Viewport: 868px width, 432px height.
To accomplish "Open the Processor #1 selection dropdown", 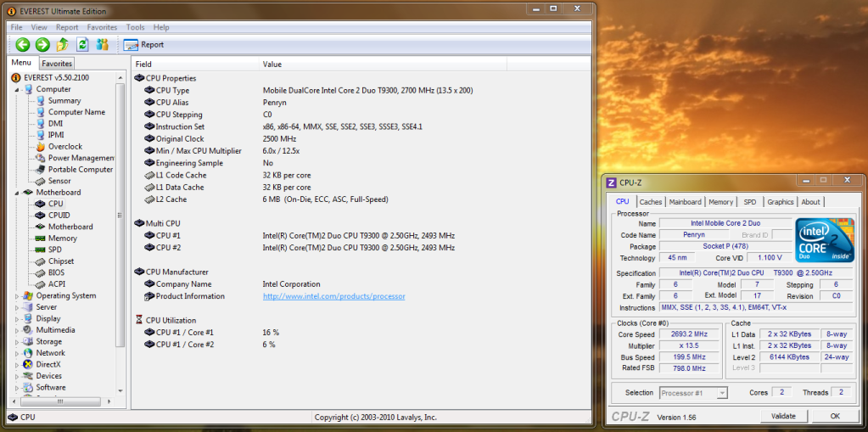I will [693, 393].
